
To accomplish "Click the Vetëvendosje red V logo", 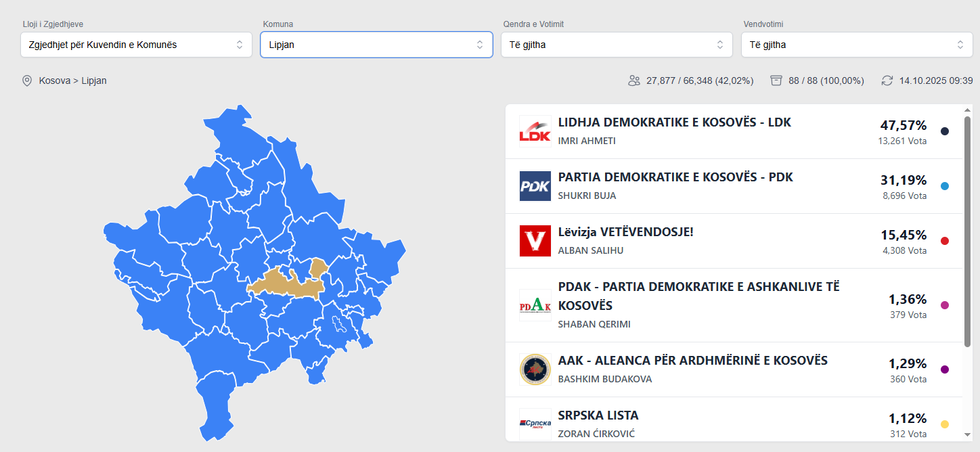I will click(535, 241).
